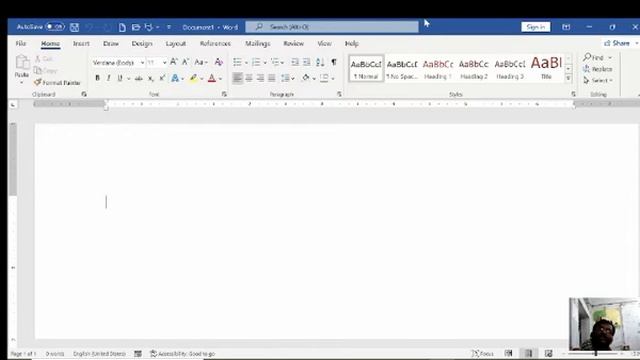Click the Open folder icon
Screen dimensions: 640x360
point(136,27)
